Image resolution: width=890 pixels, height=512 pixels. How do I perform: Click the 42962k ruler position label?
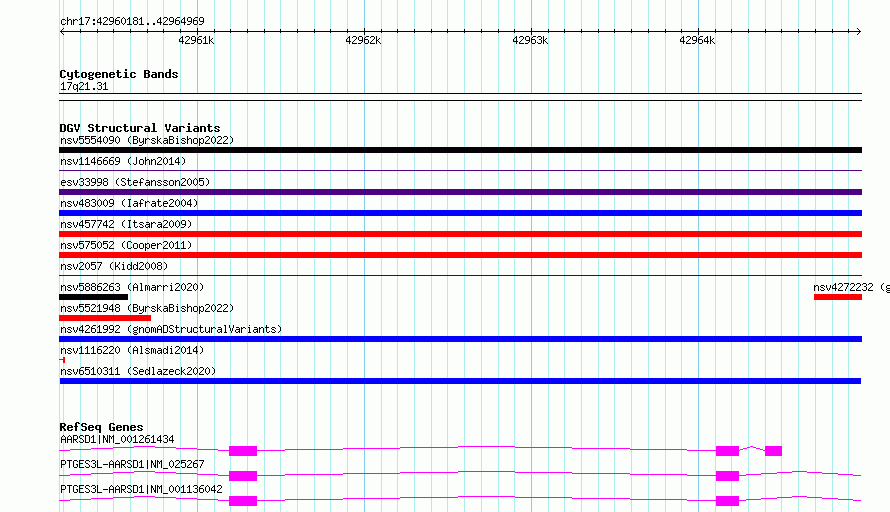tap(363, 40)
